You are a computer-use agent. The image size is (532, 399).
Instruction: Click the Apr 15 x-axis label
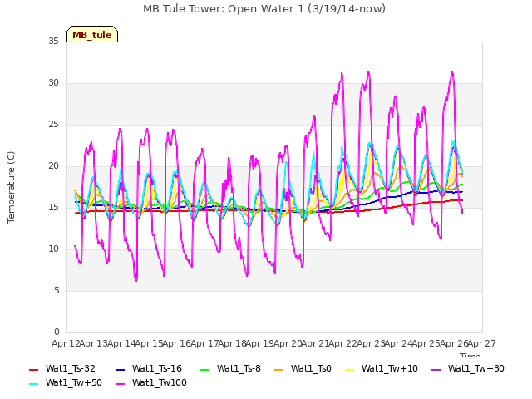(149, 344)
